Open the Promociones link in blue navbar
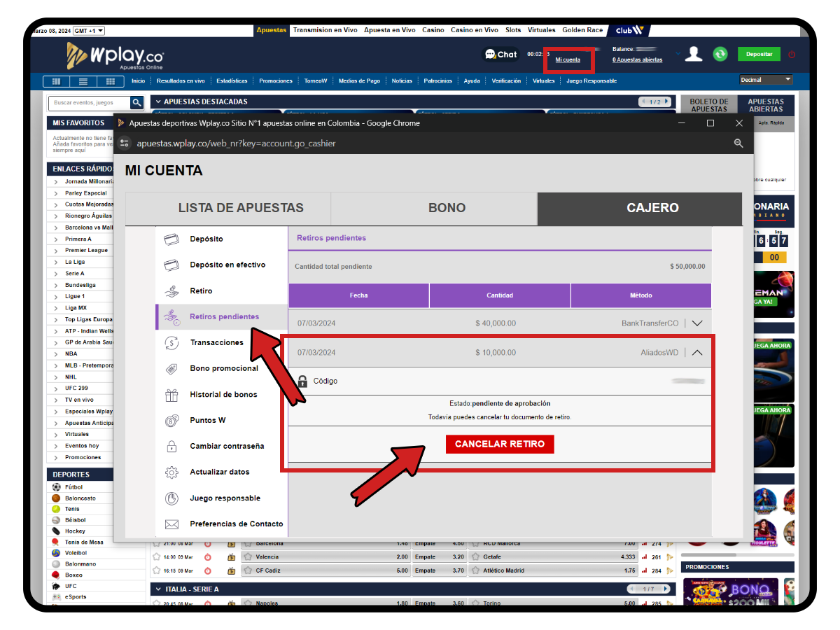840x630 pixels. pyautogui.click(x=276, y=81)
